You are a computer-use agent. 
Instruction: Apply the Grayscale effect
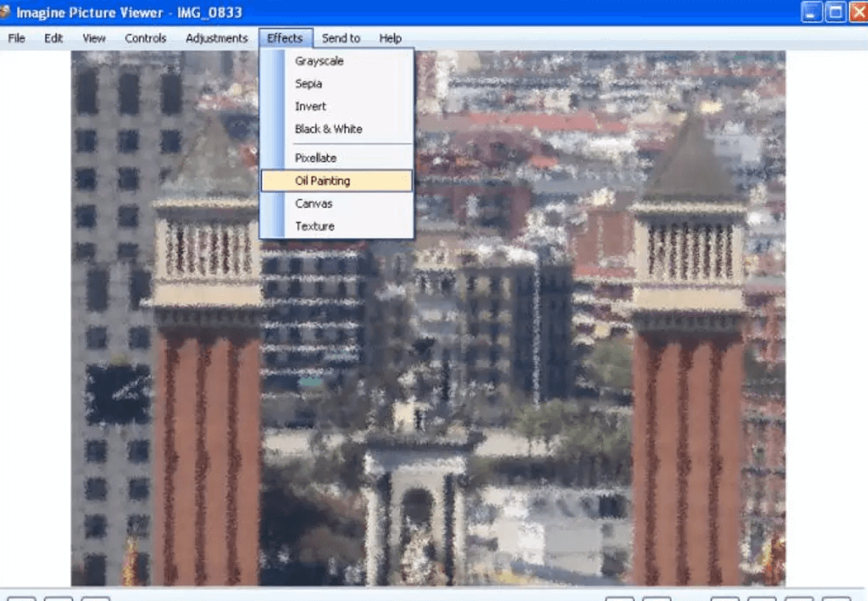coord(319,62)
